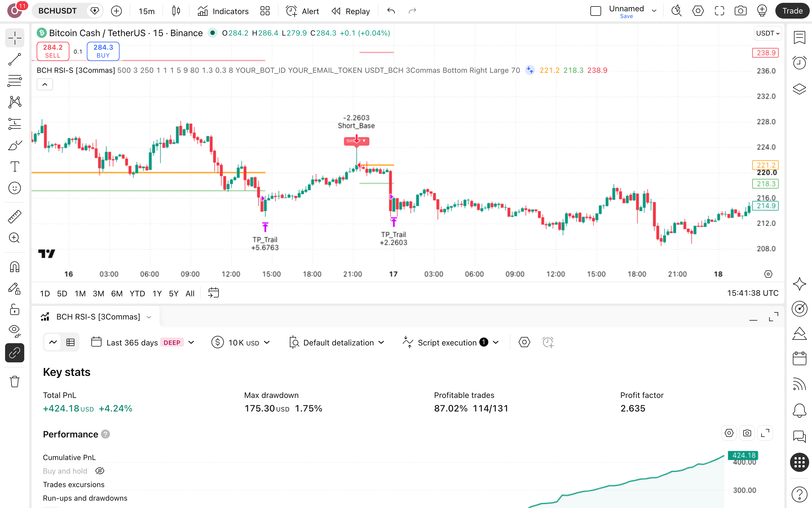Open the Last 365 days range dropdown
Screen dimensions: 812x508
pos(143,342)
